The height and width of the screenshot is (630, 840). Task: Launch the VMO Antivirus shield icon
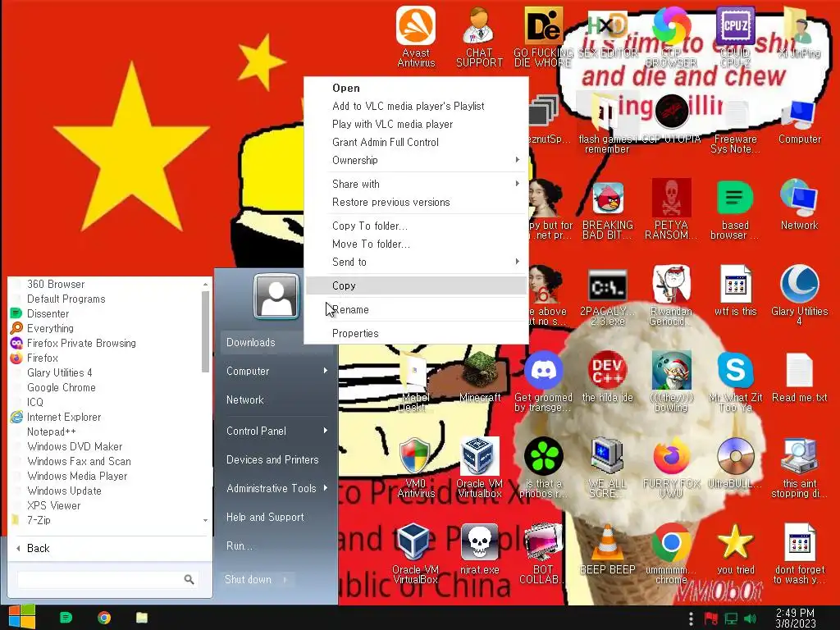416,467
